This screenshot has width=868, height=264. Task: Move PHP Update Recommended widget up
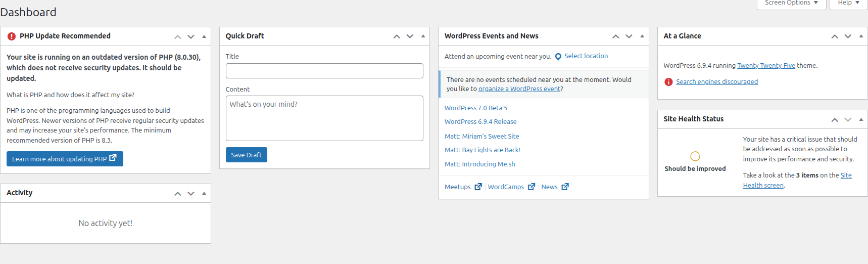[178, 36]
